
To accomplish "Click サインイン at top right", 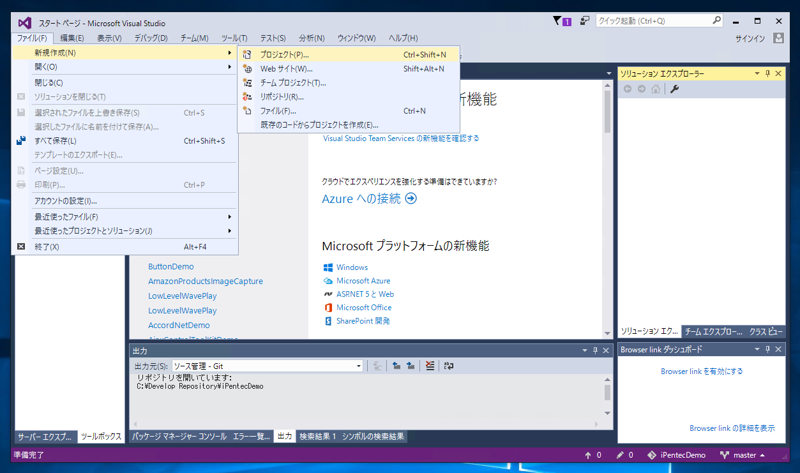I will 750,38.
